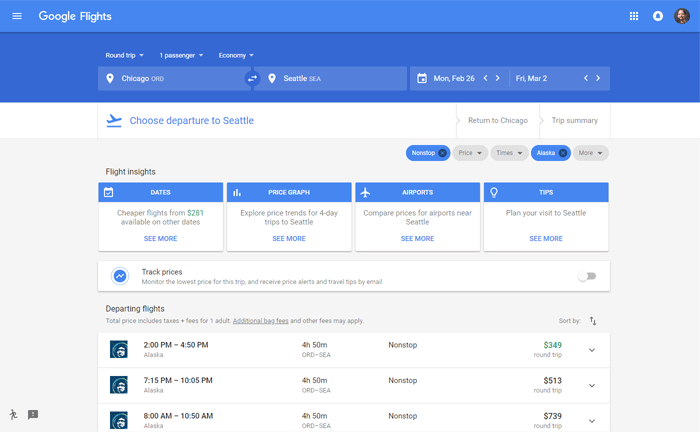Swap origin and destination airports
The height and width of the screenshot is (432, 700).
252,78
